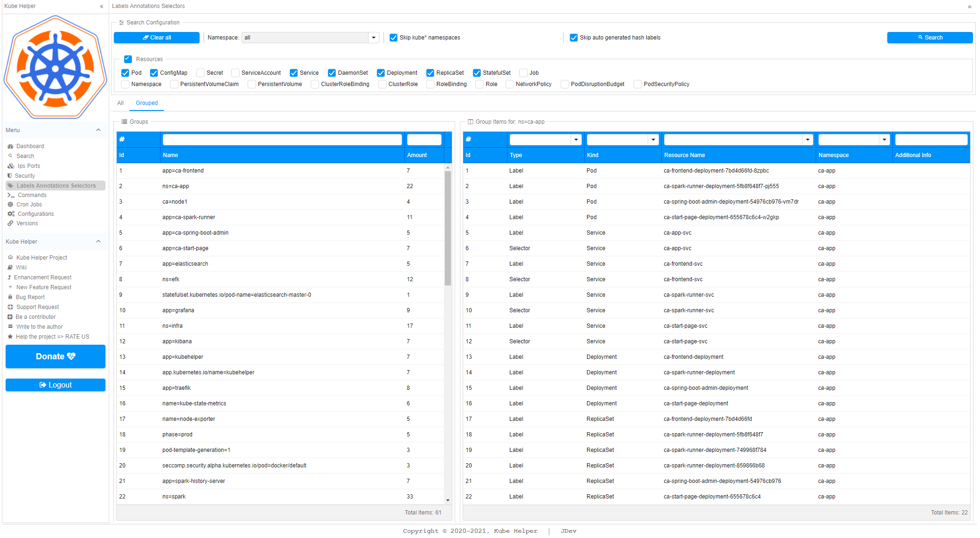
Task: Open the Namespace dropdown
Action: click(374, 38)
